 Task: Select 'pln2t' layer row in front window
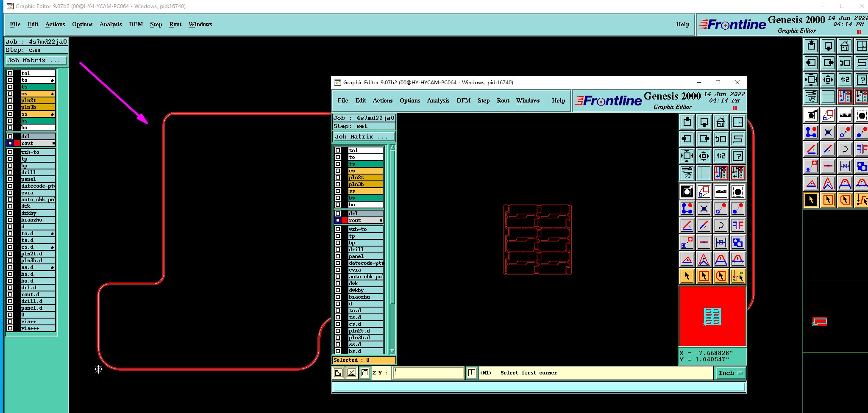click(x=365, y=177)
